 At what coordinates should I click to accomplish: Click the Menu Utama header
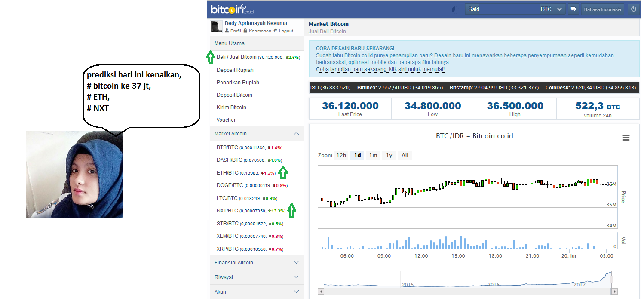pos(257,43)
